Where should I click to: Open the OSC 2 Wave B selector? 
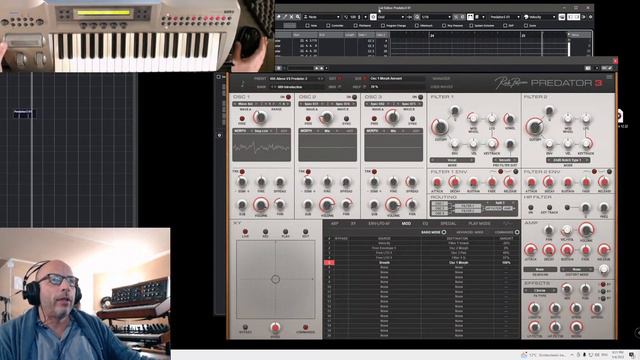[x=342, y=104]
